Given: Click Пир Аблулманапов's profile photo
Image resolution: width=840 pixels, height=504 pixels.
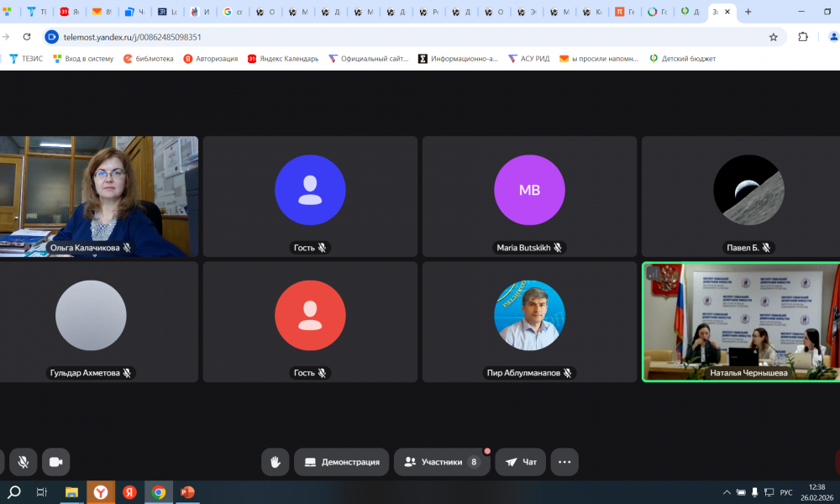Looking at the screenshot, I should pos(529,315).
